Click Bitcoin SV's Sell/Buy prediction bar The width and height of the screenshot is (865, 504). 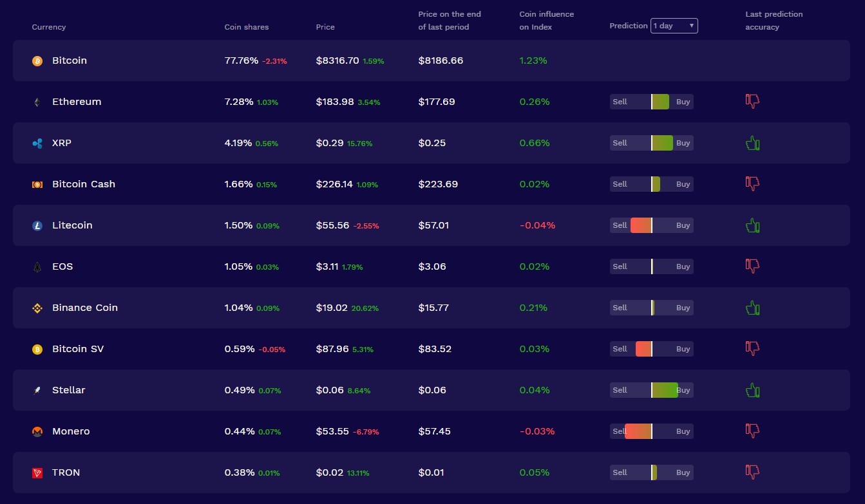pyautogui.click(x=652, y=349)
